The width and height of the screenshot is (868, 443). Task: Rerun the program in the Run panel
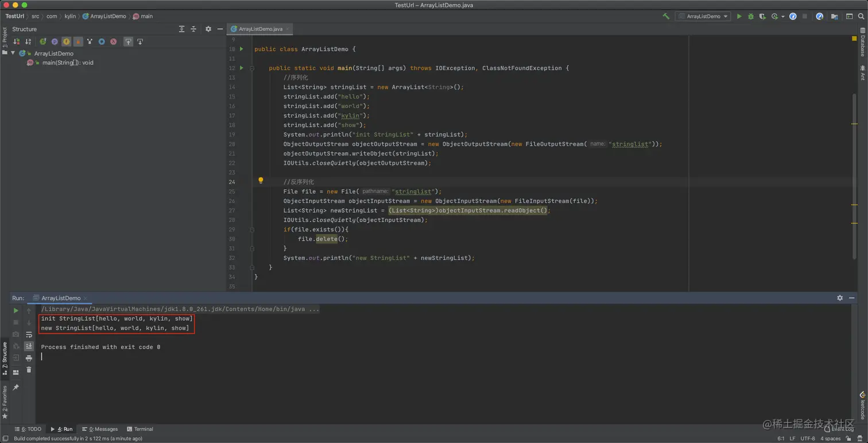pos(15,310)
